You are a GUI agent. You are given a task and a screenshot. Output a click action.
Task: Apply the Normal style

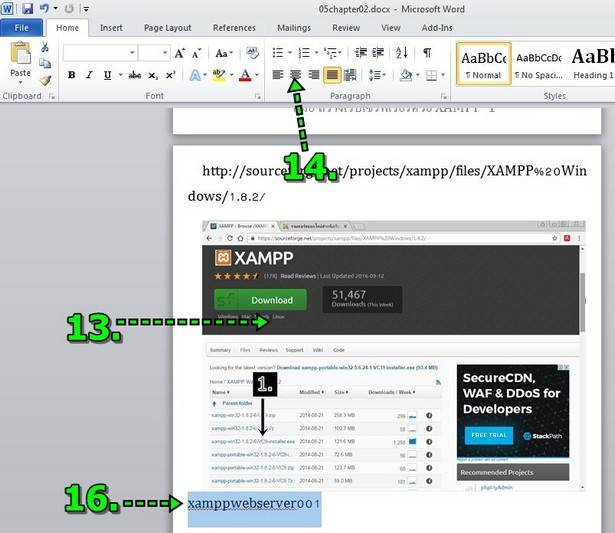click(484, 64)
